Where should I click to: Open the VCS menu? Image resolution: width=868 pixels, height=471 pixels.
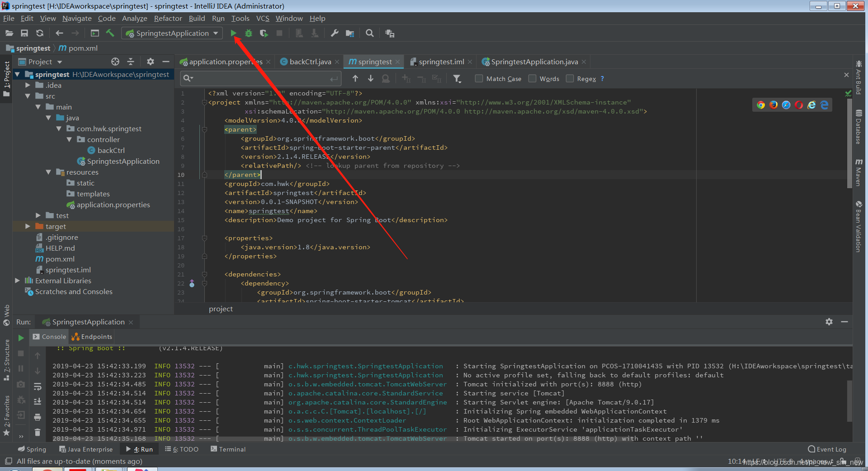(263, 18)
